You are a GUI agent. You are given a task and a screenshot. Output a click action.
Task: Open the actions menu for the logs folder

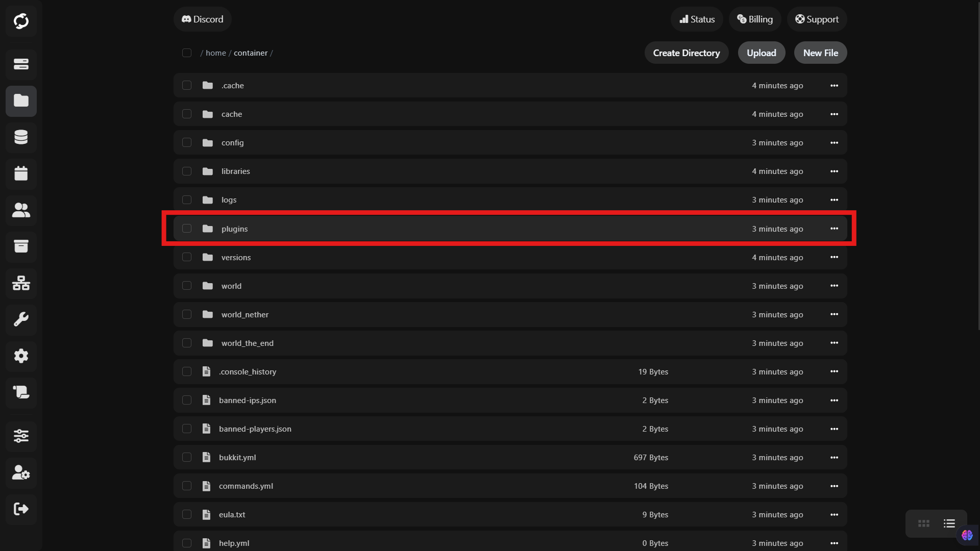pyautogui.click(x=835, y=199)
